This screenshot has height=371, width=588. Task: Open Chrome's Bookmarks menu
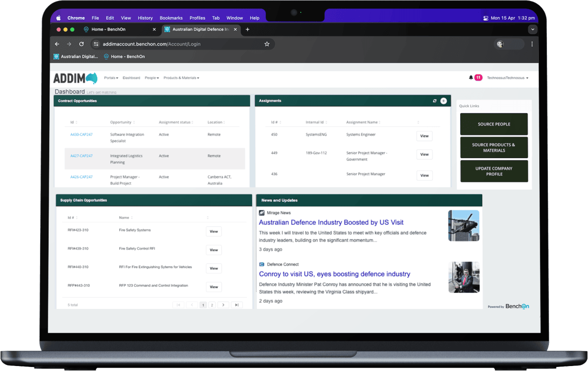pos(171,18)
